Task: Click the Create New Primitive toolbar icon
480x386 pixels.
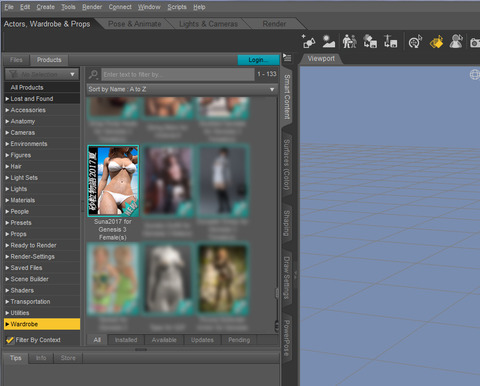Action: click(309, 42)
